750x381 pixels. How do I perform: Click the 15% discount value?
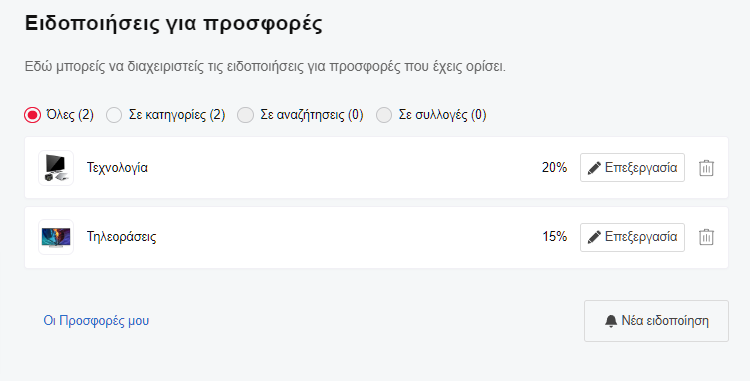(x=554, y=237)
